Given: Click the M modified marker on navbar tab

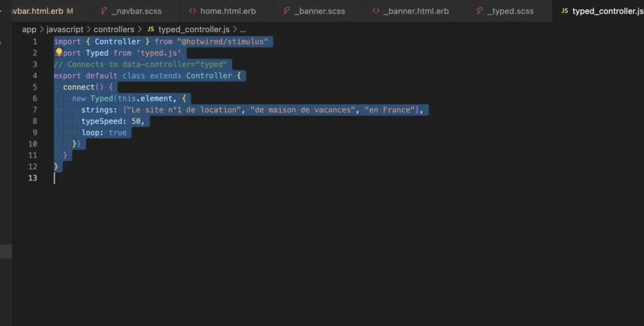Looking at the screenshot, I should pos(70,11).
